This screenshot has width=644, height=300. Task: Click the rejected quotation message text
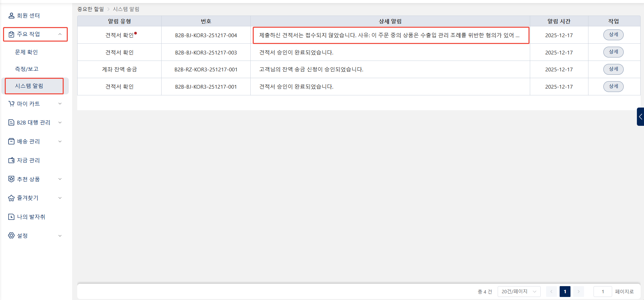pyautogui.click(x=389, y=35)
